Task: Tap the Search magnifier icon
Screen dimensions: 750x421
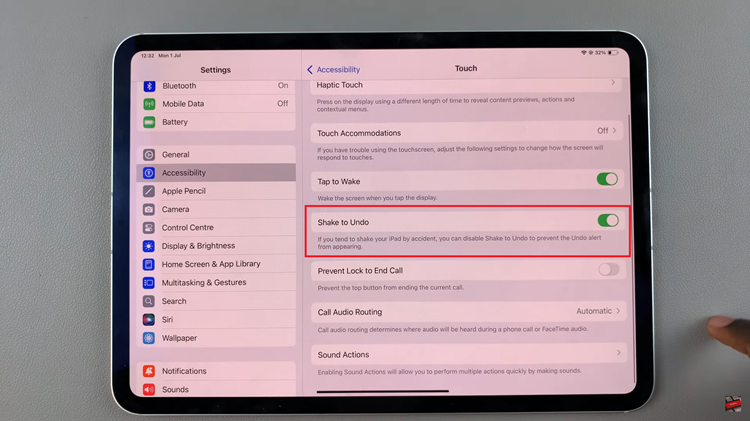Action: pyautogui.click(x=149, y=301)
